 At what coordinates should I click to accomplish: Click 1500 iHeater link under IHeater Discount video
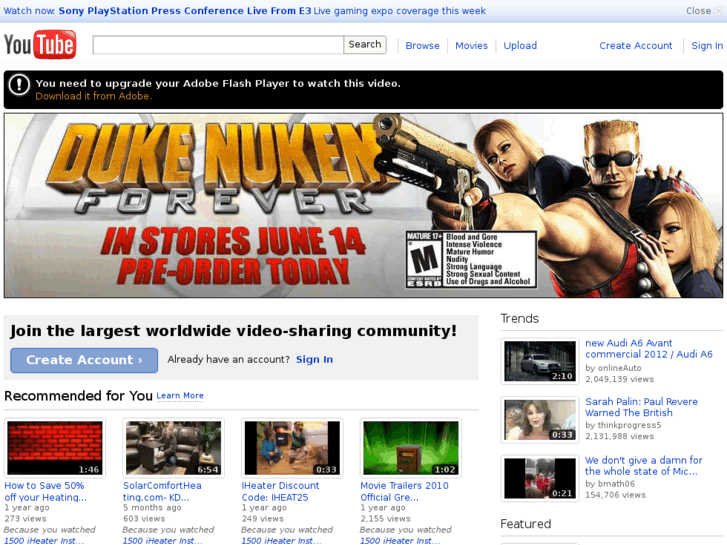pos(281,540)
